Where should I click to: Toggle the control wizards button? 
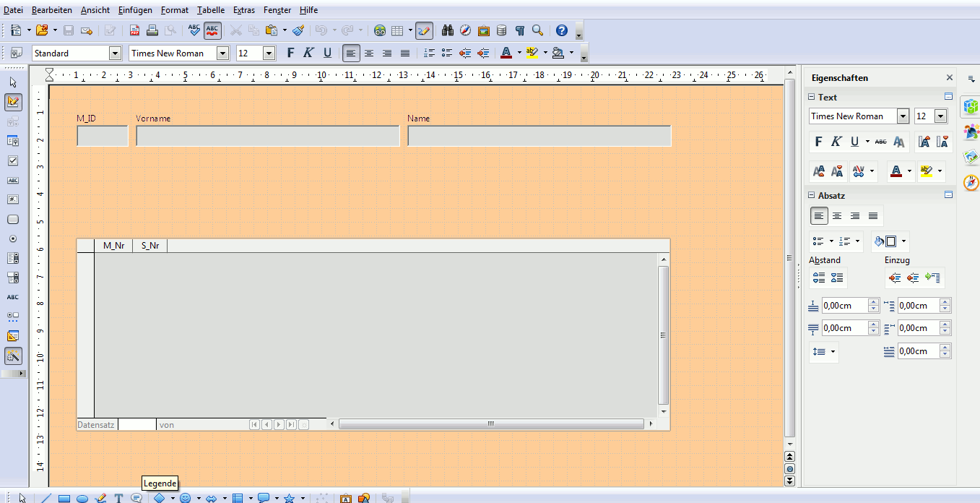click(x=13, y=356)
